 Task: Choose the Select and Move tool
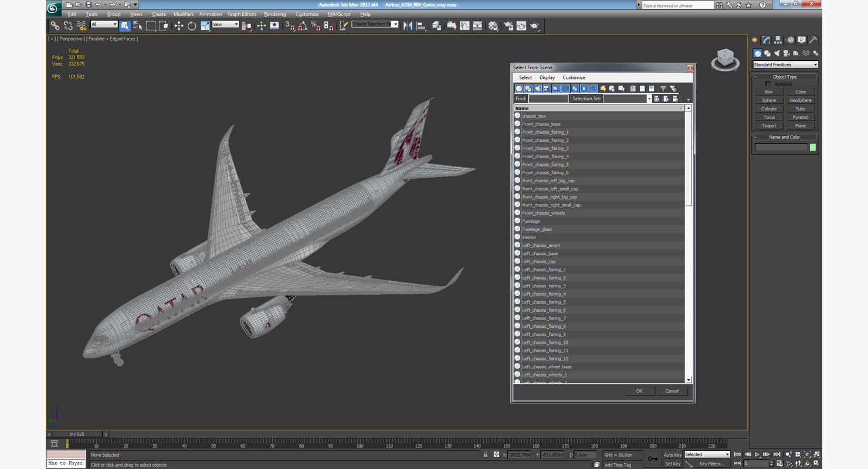(x=179, y=26)
